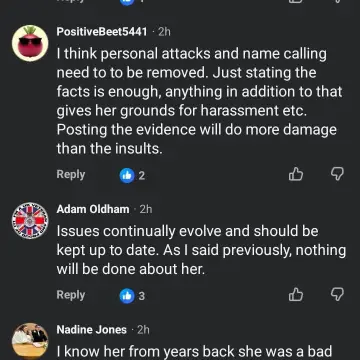Viewport: 360px width, 360px height.
Task: Dislike PositiveBeet5441's comment with thumbs down
Action: pos(337,174)
